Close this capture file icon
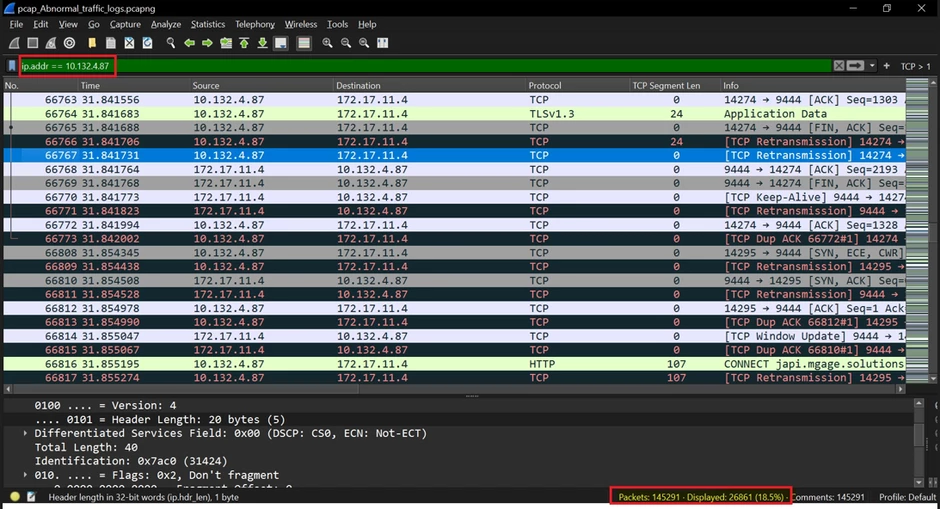Image resolution: width=940 pixels, height=509 pixels. tap(129, 43)
